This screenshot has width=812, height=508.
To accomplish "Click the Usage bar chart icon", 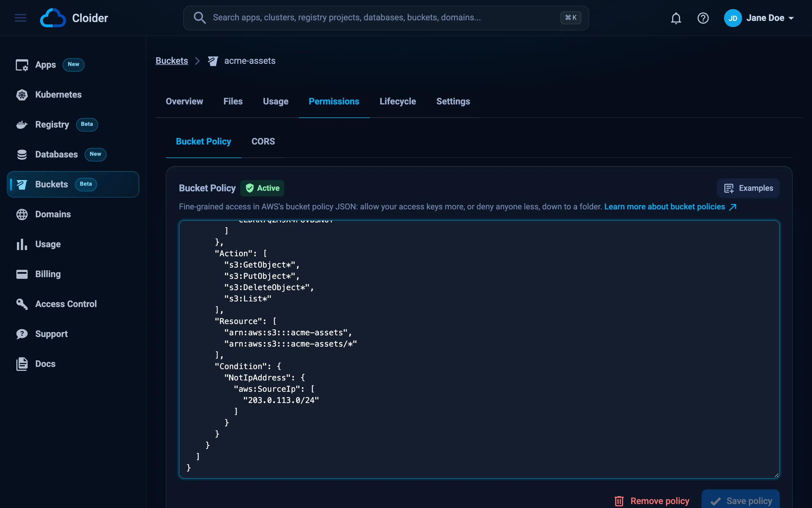I will click(22, 244).
